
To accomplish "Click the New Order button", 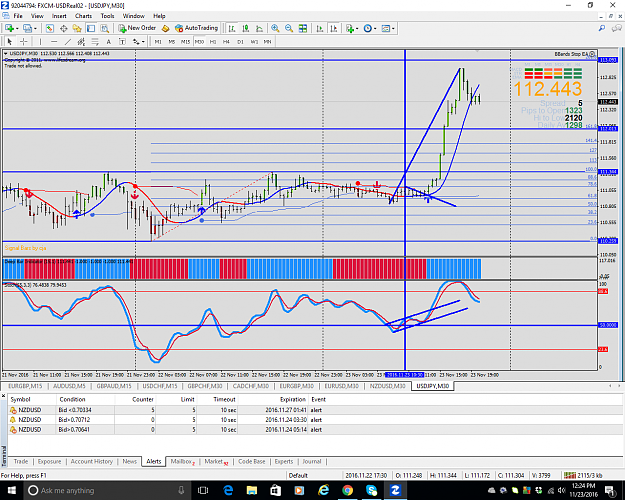I will click(137, 28).
